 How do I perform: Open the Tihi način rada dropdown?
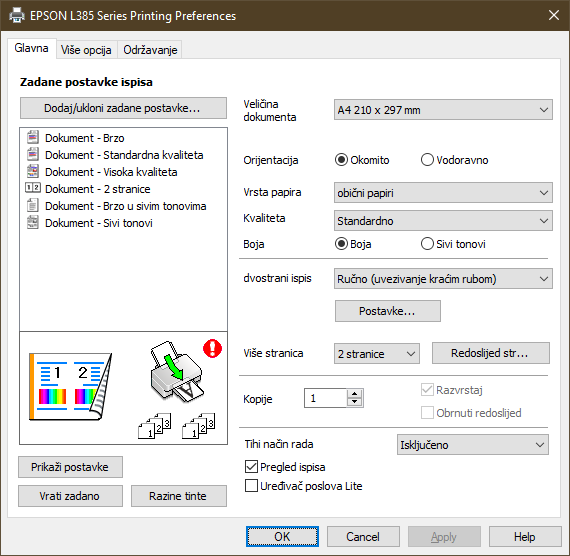(473, 444)
